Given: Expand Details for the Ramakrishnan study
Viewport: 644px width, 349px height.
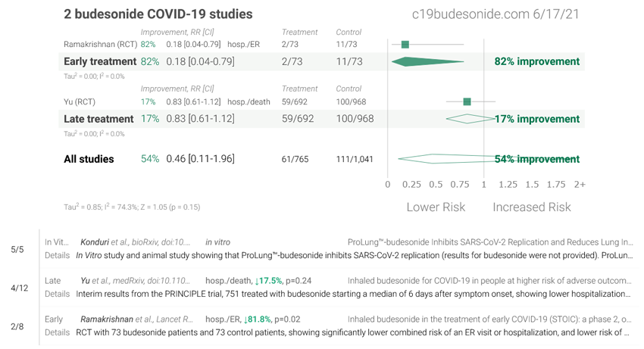Looking at the screenshot, I should 57,332.
